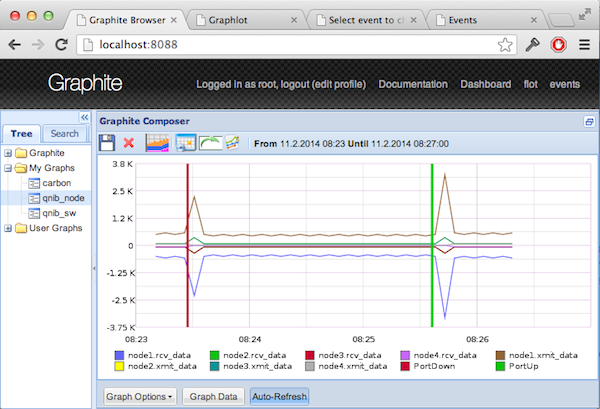The image size is (600, 409).
Task: Close the Events browser tab
Action: pyautogui.click(x=534, y=20)
